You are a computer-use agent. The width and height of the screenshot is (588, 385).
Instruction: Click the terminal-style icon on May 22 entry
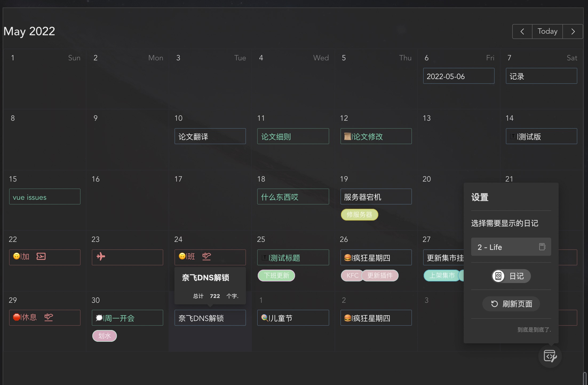coord(41,257)
